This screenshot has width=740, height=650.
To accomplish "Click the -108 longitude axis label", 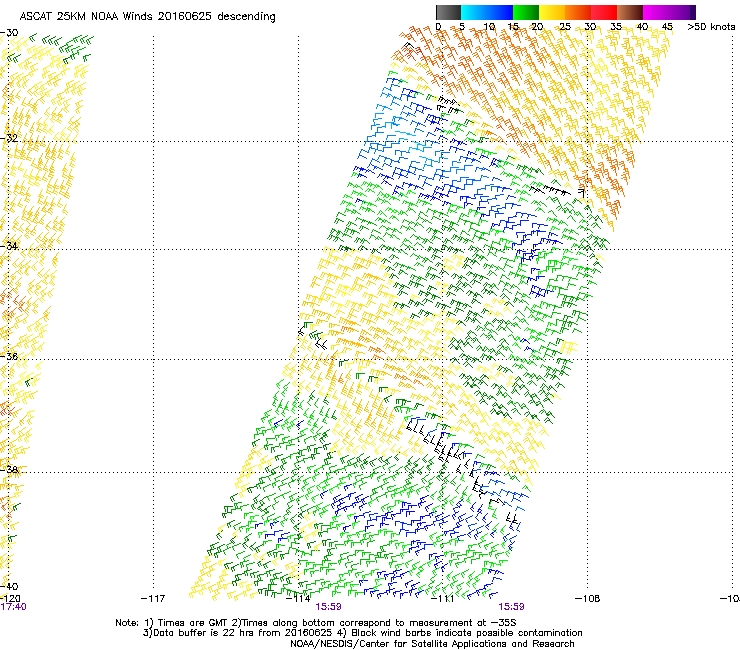I will tap(588, 599).
